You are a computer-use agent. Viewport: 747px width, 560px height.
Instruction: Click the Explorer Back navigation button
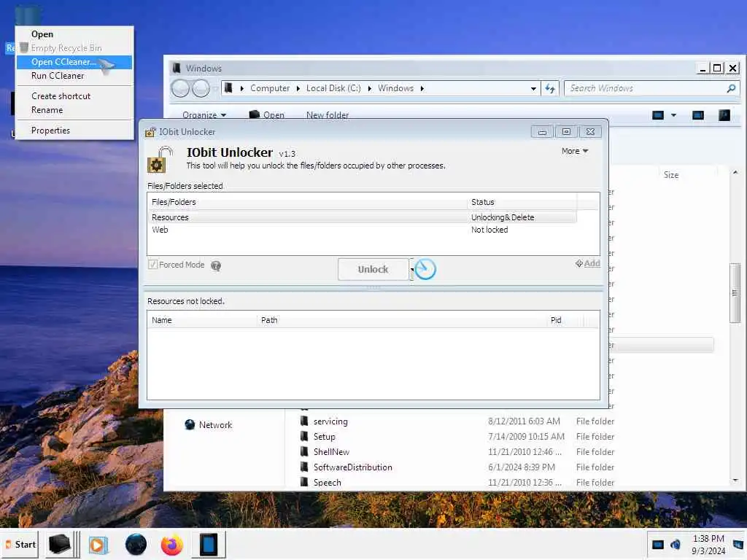tap(180, 88)
